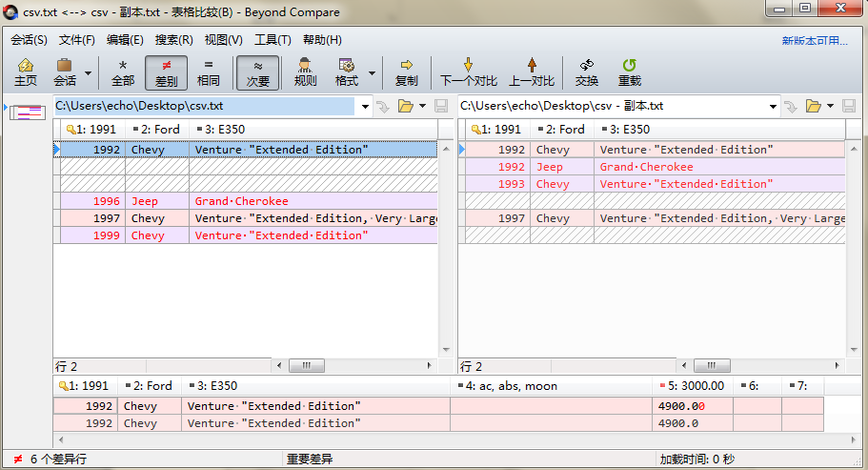This screenshot has height=470, width=868.
Task: Open the 文件(F) menu
Action: click(x=76, y=40)
